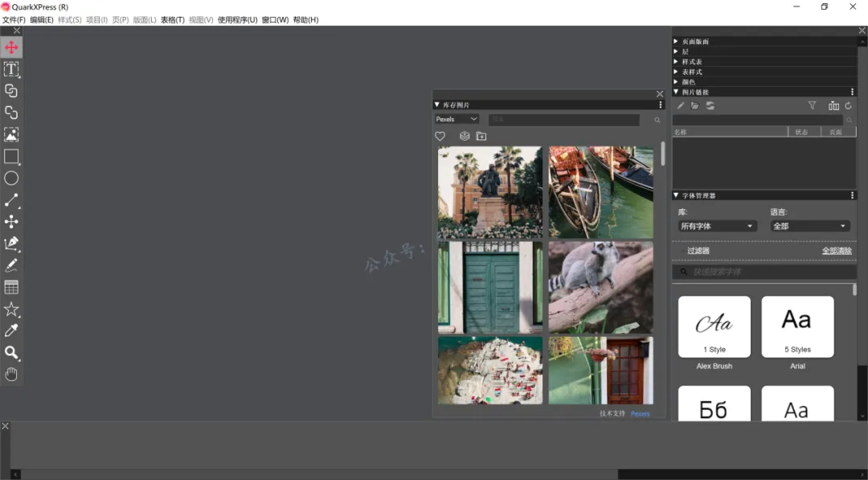The image size is (868, 480).
Task: Open the 表格(T) menu
Action: coord(173,20)
